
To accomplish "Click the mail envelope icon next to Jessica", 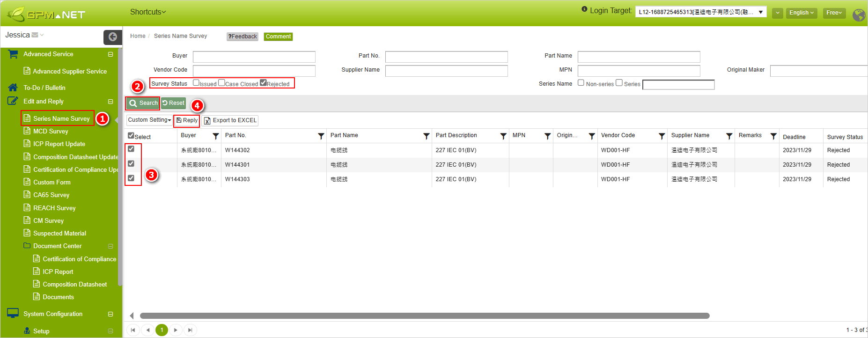I will (x=35, y=35).
